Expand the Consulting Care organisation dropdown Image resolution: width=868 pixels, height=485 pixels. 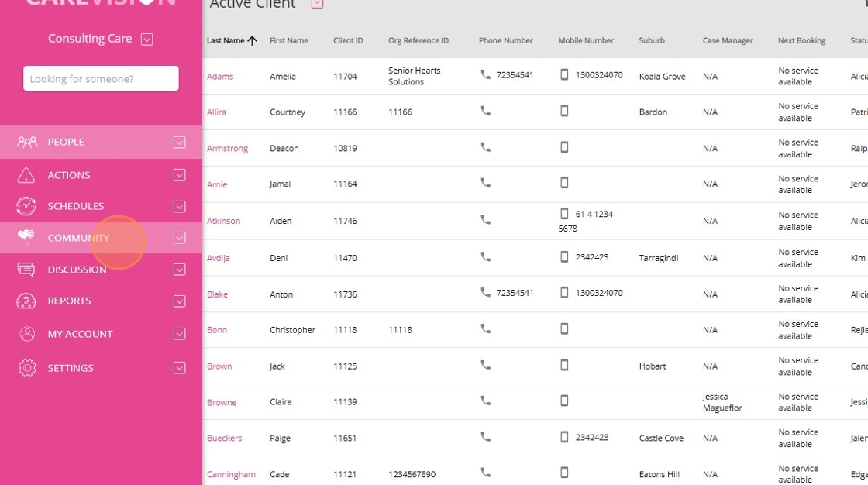click(x=146, y=40)
